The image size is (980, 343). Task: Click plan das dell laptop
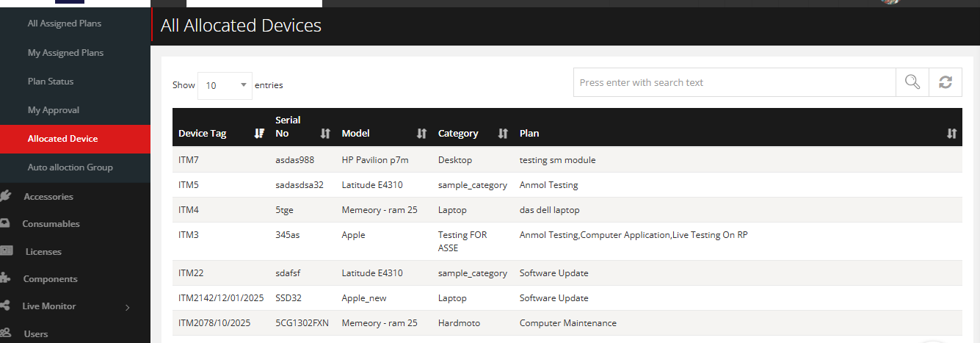[x=550, y=209]
